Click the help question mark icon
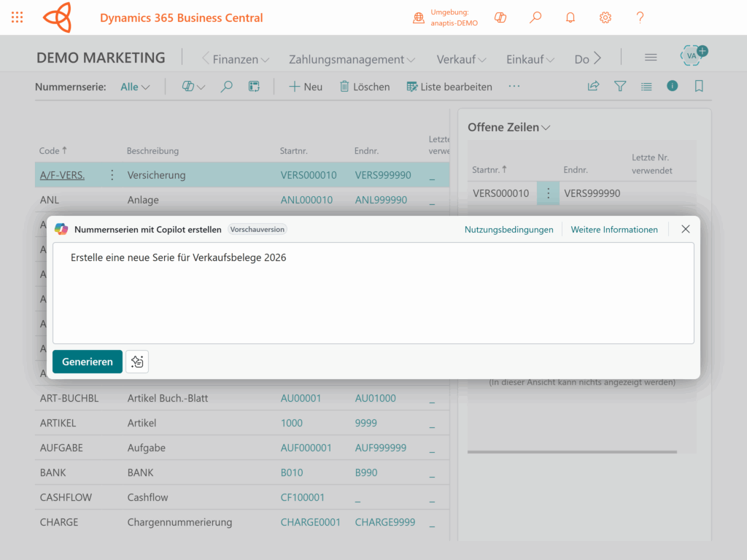 pyautogui.click(x=640, y=17)
